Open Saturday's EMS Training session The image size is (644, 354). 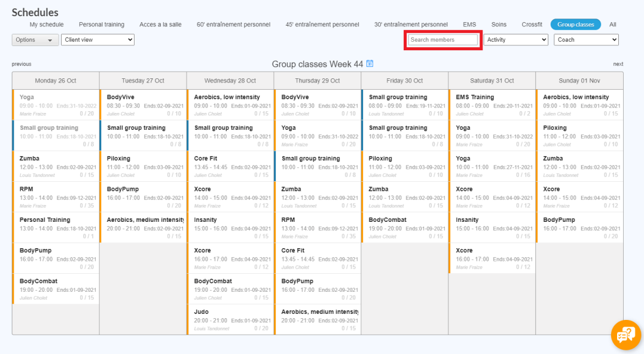click(492, 105)
